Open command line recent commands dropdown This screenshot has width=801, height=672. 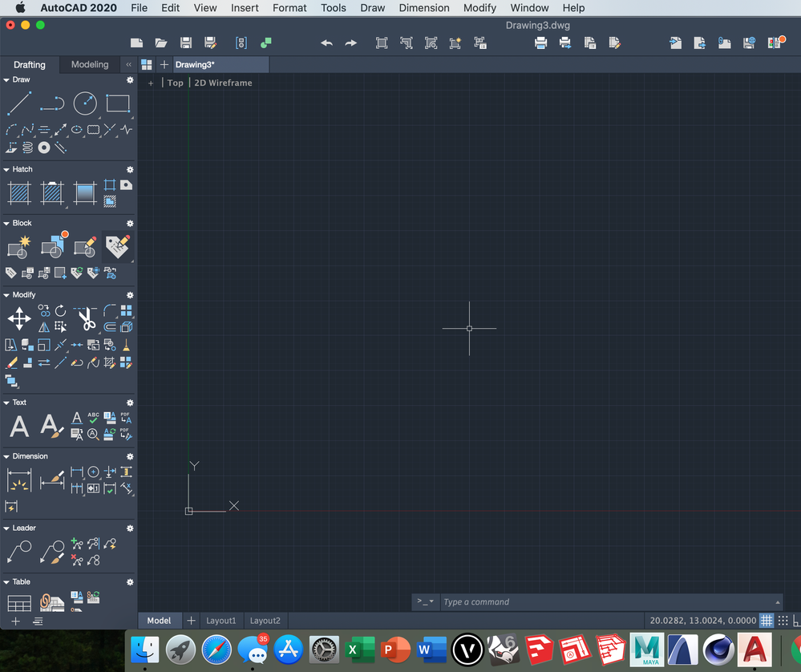[x=425, y=601]
